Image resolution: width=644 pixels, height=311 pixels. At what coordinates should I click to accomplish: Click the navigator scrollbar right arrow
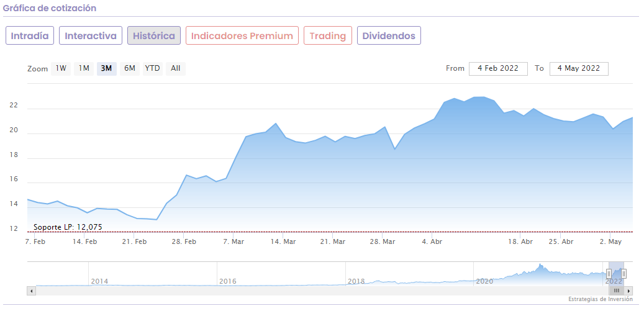[629, 291]
